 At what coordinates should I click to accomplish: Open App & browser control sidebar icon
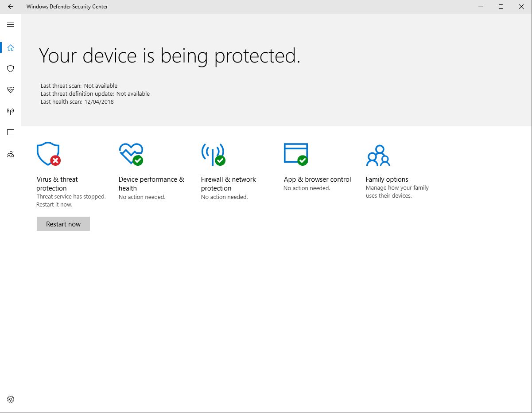point(11,132)
